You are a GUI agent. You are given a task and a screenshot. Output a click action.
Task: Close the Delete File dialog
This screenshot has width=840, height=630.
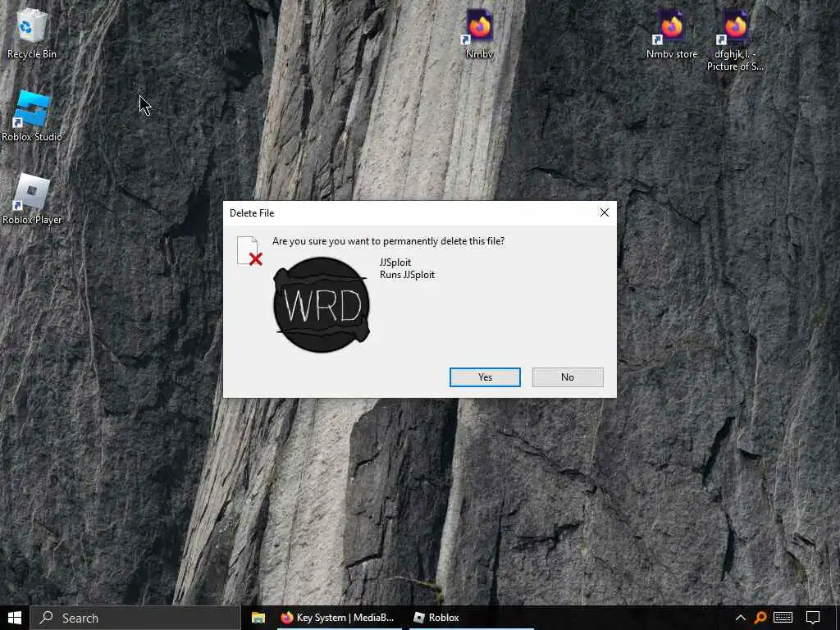605,212
